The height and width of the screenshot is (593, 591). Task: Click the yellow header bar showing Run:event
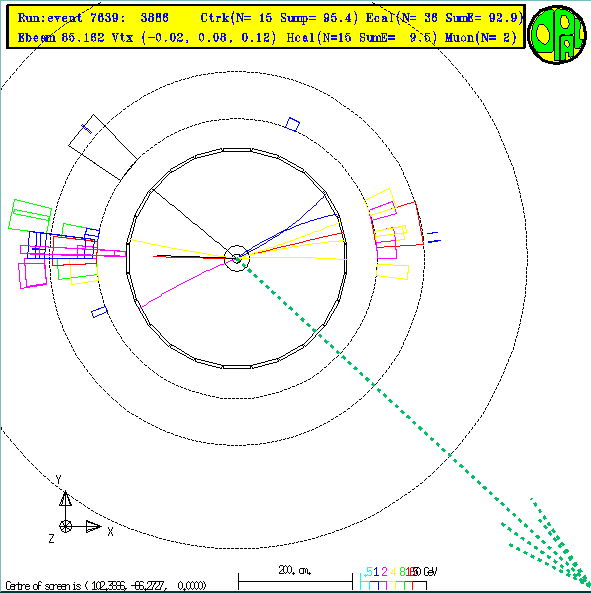coord(266,26)
